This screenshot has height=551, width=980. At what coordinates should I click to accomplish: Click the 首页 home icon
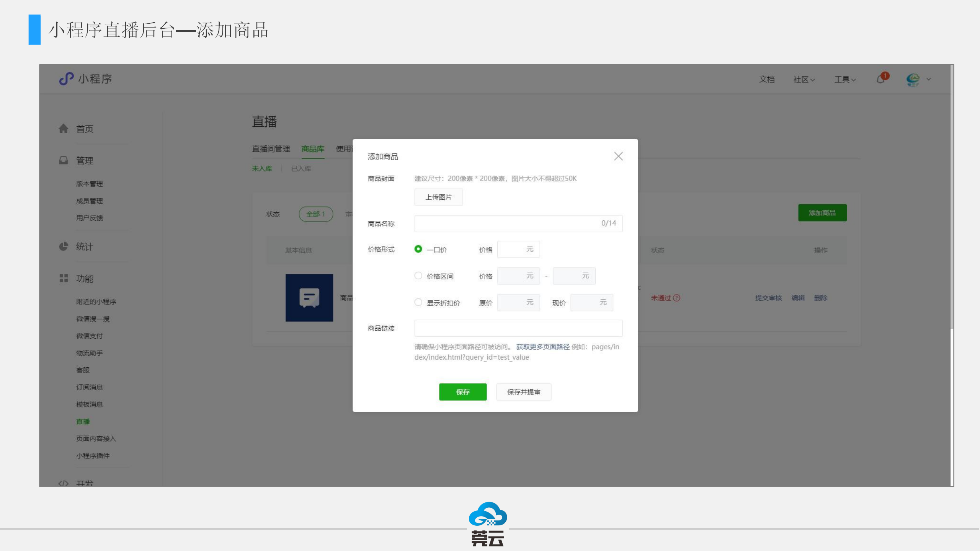[64, 129]
